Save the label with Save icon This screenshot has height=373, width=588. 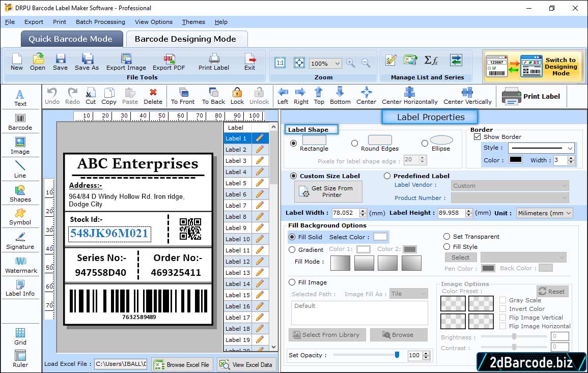point(60,62)
